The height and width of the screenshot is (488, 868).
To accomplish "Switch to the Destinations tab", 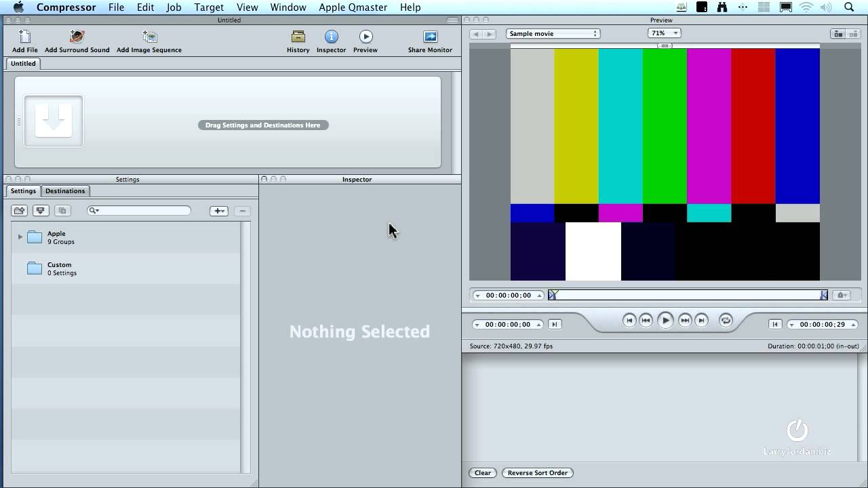I will pyautogui.click(x=65, y=191).
